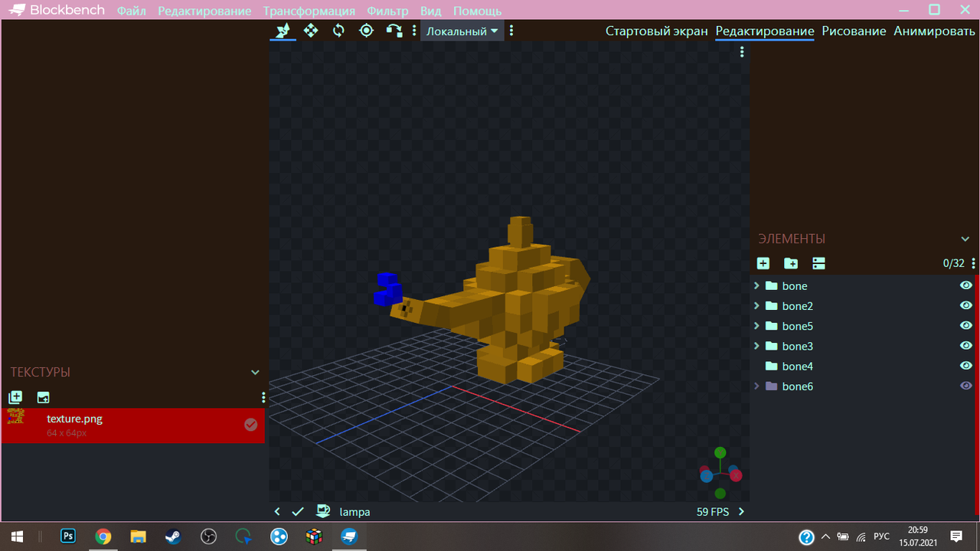980x551 pixels.
Task: Select the Pivot tool
Action: (366, 31)
